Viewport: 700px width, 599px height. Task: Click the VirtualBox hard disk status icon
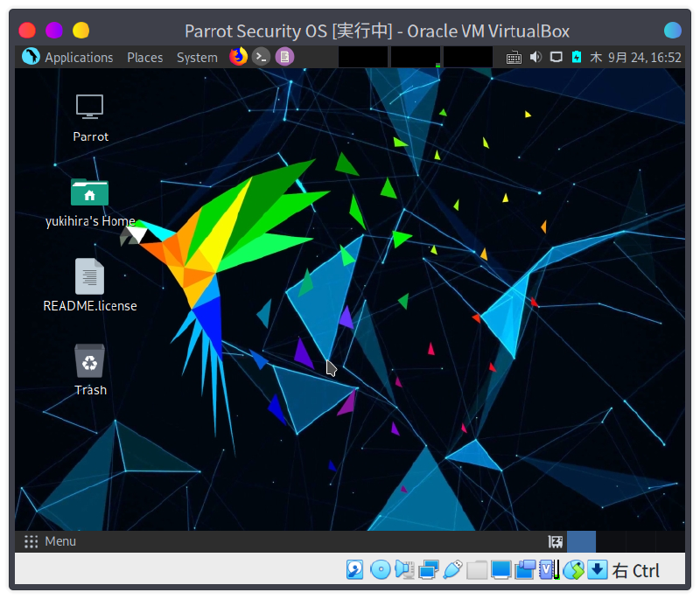point(355,570)
